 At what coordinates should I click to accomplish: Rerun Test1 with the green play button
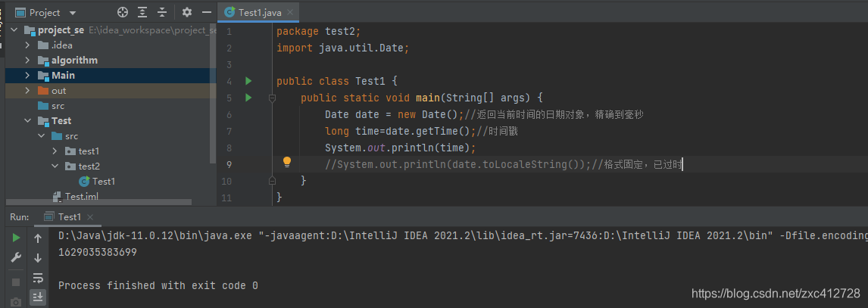pyautogui.click(x=16, y=238)
